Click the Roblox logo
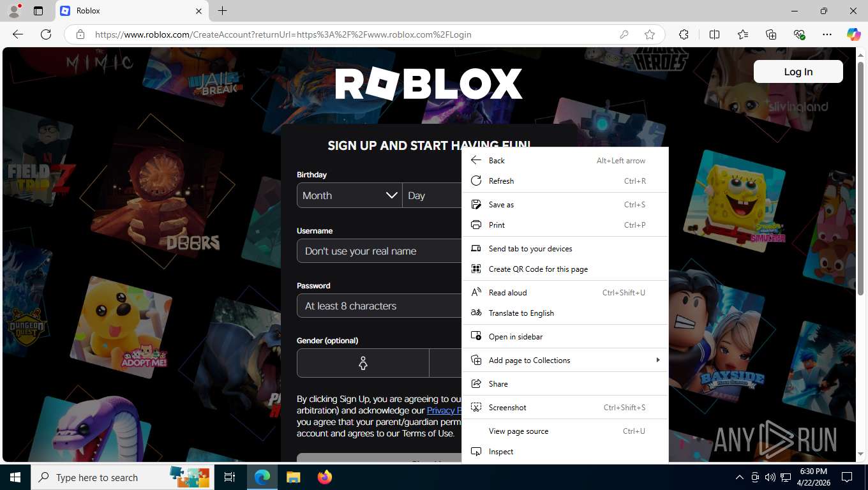Viewport: 868px width, 490px height. (429, 84)
